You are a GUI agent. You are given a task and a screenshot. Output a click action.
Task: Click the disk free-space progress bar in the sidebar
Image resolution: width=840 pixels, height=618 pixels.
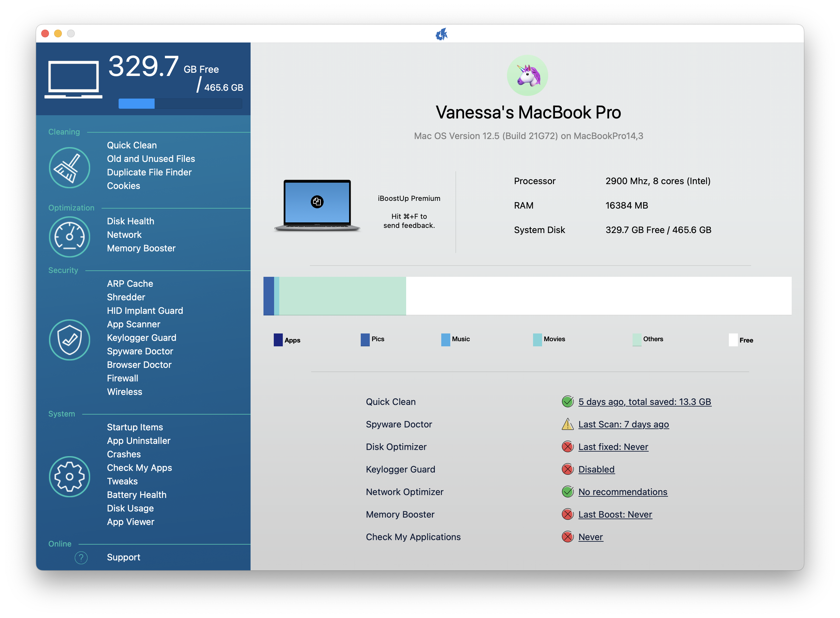pos(180,104)
